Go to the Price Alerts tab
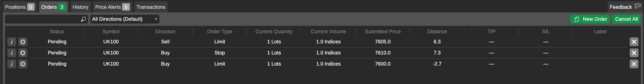The image size is (644, 84). tap(112, 7)
